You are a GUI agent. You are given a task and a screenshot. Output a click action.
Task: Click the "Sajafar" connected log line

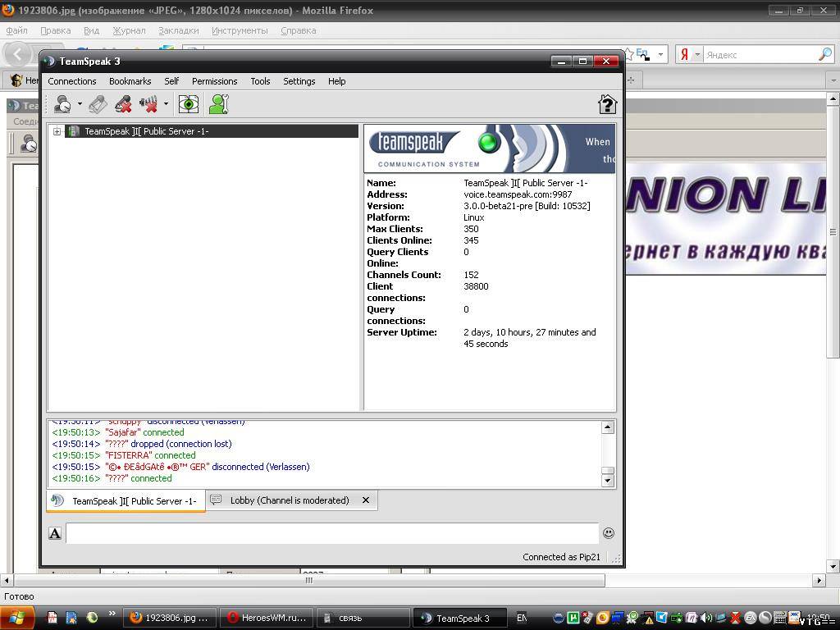118,432
